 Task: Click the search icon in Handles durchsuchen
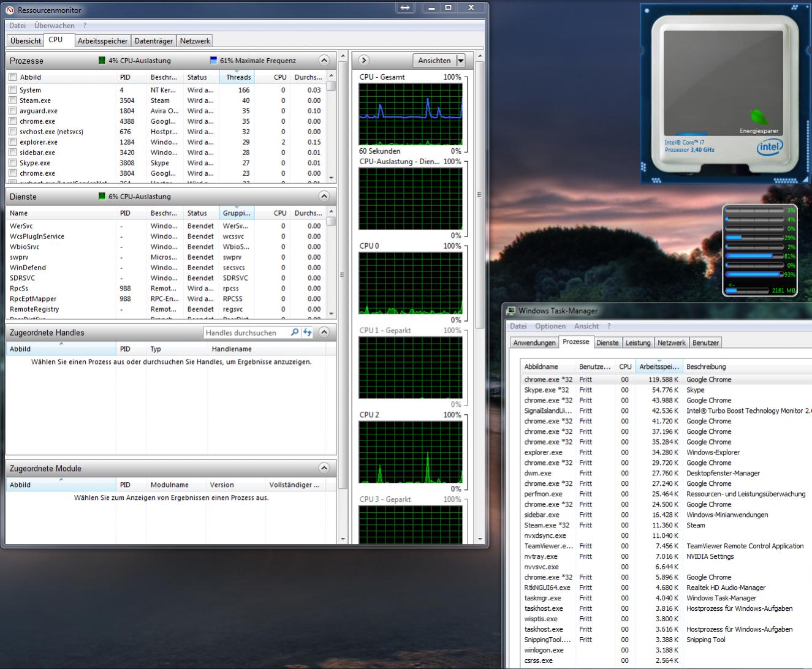295,333
